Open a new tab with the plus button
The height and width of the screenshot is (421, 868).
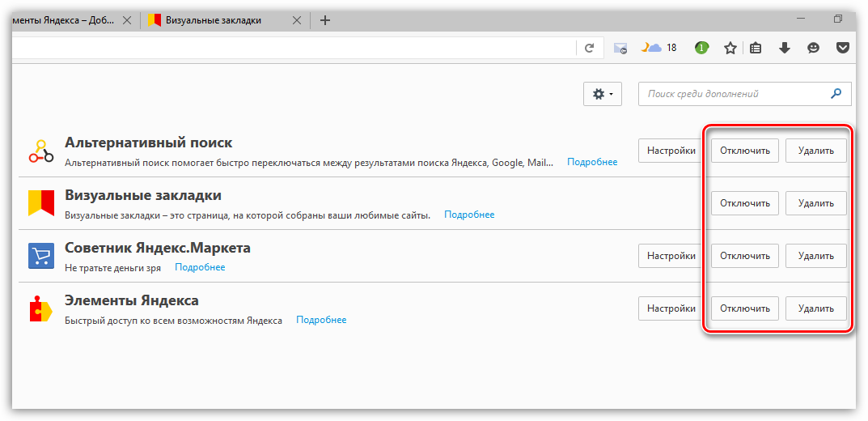coord(325,20)
